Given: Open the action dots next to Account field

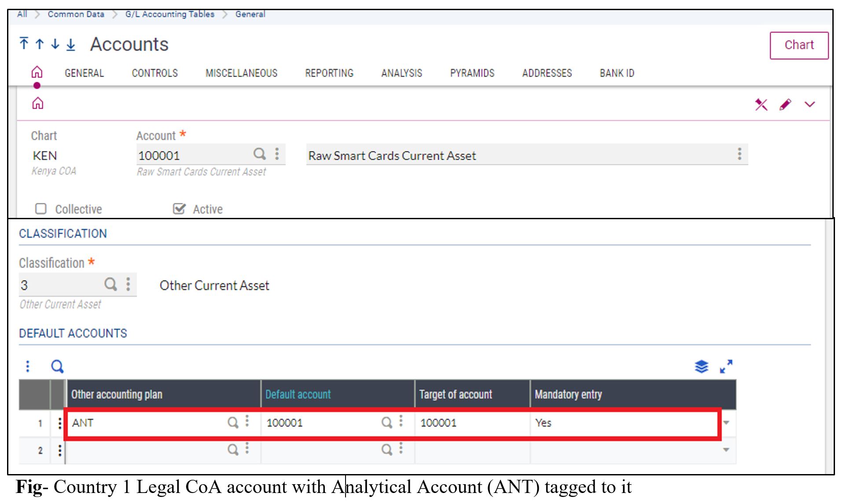Looking at the screenshot, I should (277, 154).
